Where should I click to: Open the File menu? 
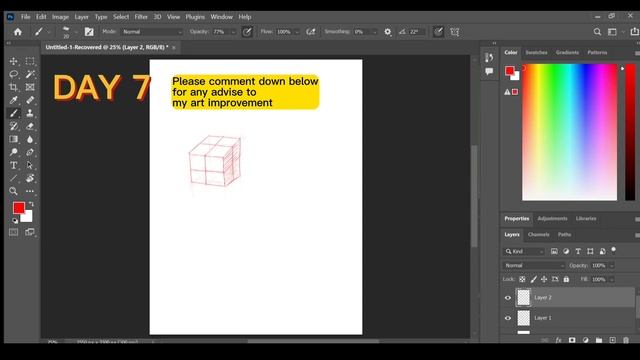(x=25, y=17)
